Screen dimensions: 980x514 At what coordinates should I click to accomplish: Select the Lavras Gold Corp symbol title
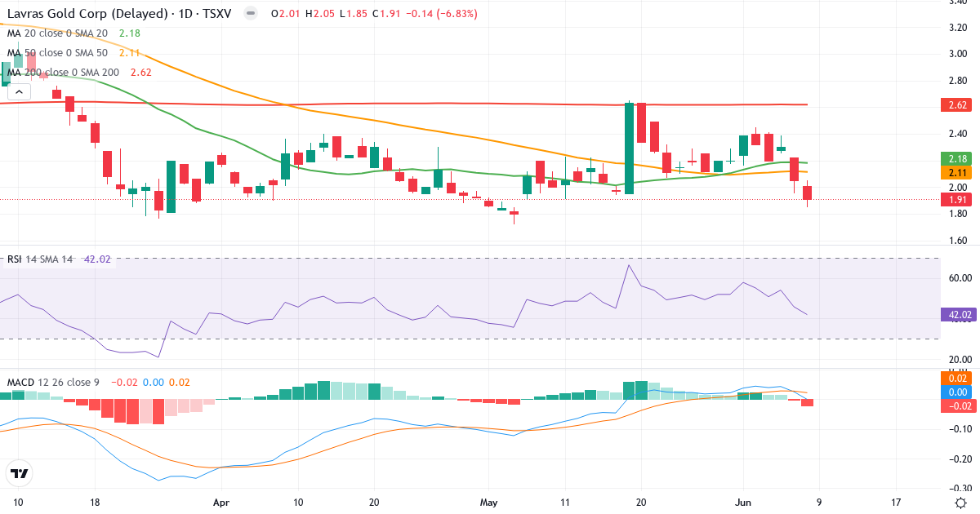click(121, 14)
